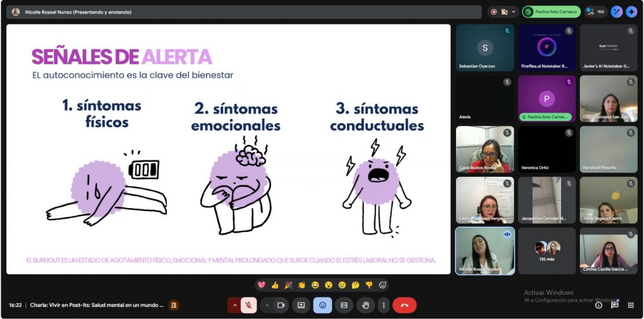Viewport: 644px width, 319px height.
Task: Open meeting details info icon
Action: tap(598, 305)
